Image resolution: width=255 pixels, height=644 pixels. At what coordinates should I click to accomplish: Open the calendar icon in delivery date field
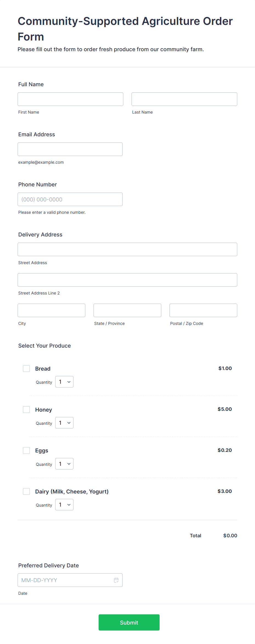(116, 580)
